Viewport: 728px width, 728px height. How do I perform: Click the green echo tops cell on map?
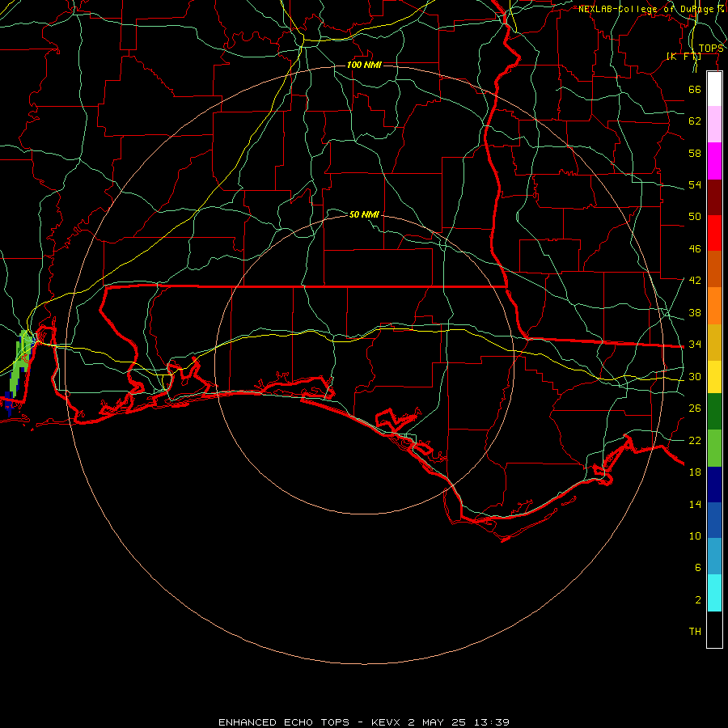[x=19, y=365]
